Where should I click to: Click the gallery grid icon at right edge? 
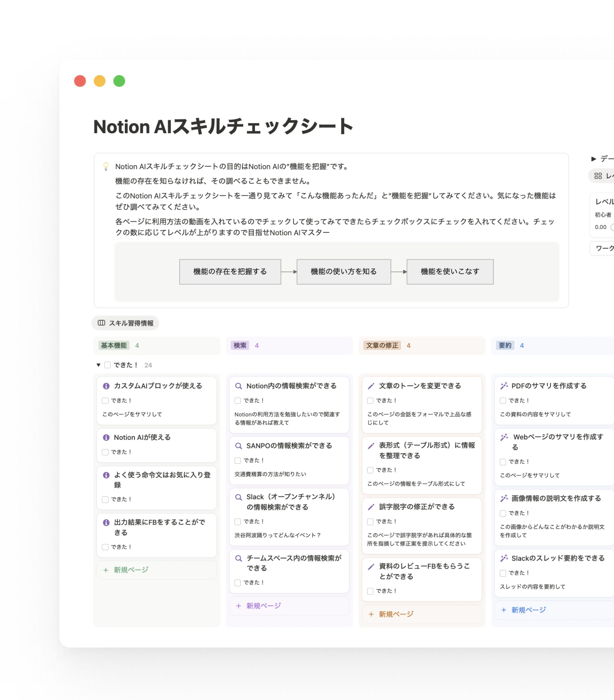[598, 176]
